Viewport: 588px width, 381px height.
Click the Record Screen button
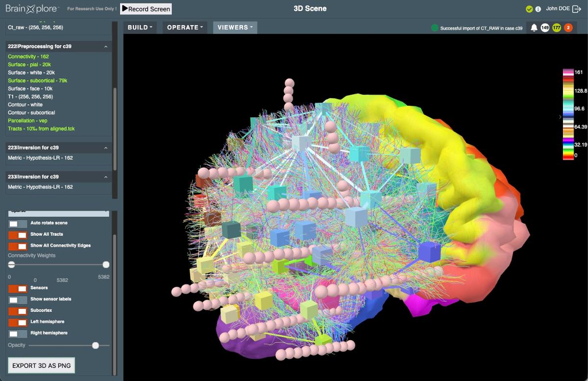point(146,9)
